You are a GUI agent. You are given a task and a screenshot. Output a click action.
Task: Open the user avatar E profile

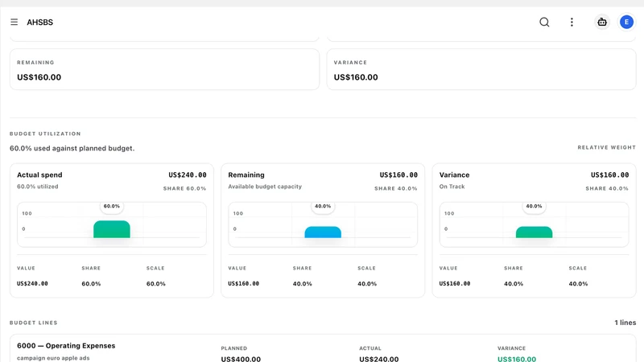626,23
